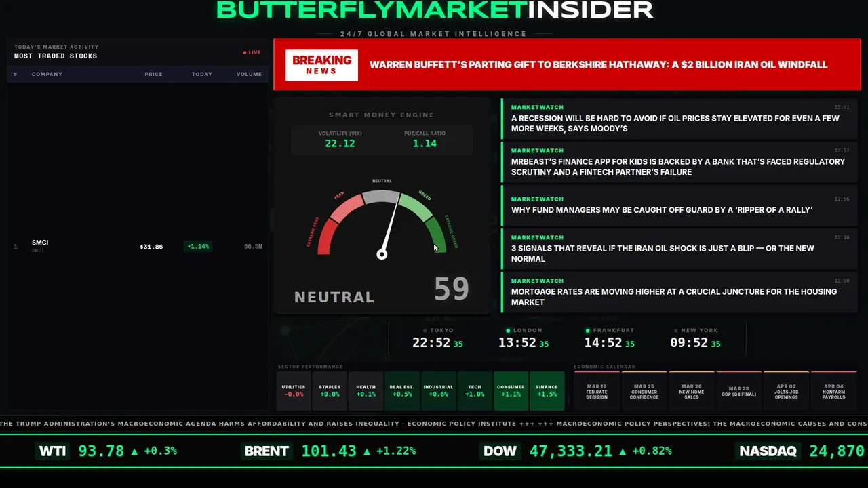
Task: Click the Fear gauge segment
Action: coord(346,207)
